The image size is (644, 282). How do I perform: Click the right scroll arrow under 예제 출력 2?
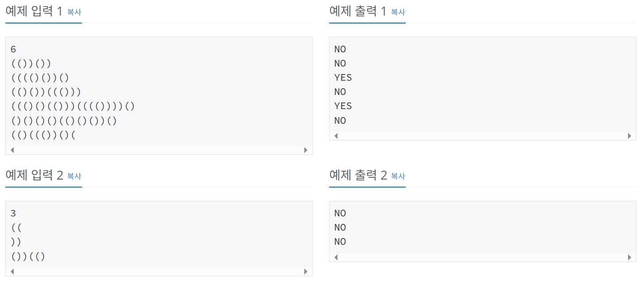[629, 257]
